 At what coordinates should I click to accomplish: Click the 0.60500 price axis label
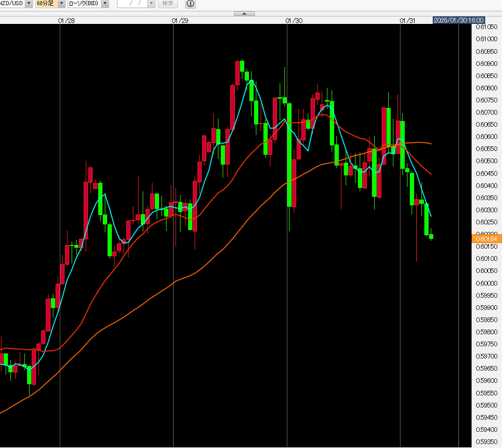point(486,161)
